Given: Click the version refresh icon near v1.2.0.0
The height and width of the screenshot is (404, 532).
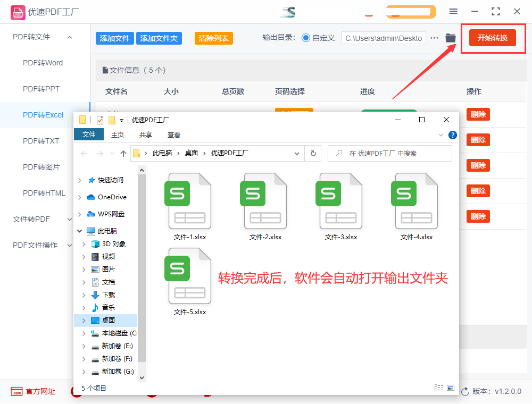Looking at the screenshot, I should [x=465, y=391].
